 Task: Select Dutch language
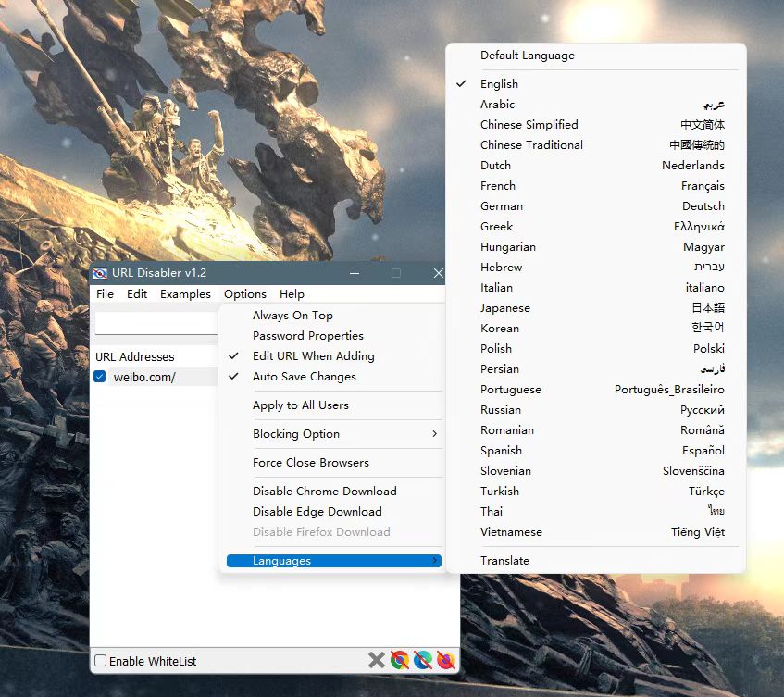pos(595,166)
